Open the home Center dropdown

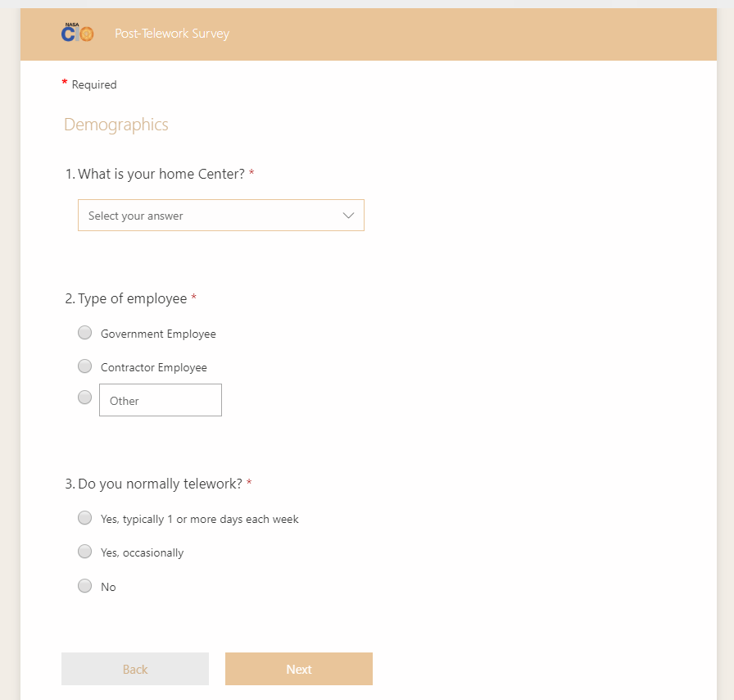pyautogui.click(x=220, y=216)
